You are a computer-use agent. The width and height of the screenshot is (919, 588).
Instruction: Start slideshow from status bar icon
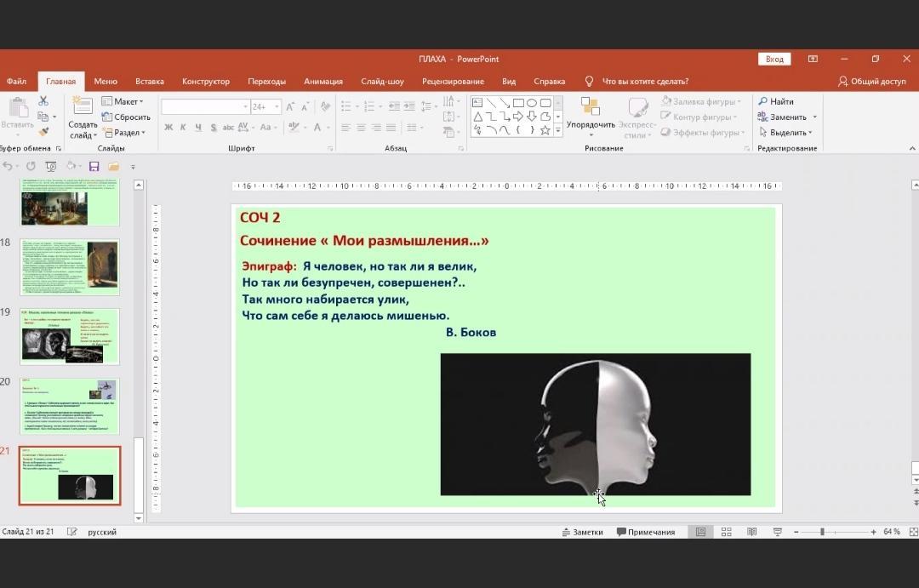click(x=777, y=532)
